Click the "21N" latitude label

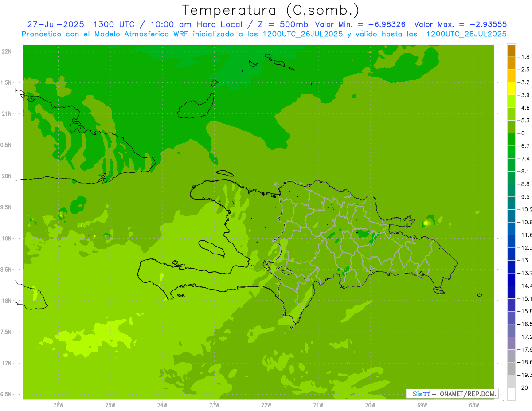[x=7, y=114]
